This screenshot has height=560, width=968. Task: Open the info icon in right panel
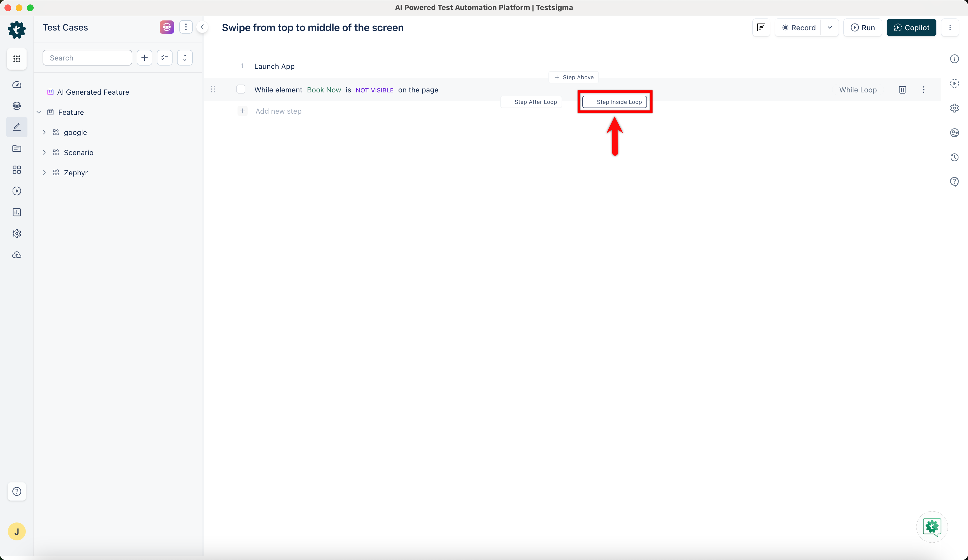954,59
